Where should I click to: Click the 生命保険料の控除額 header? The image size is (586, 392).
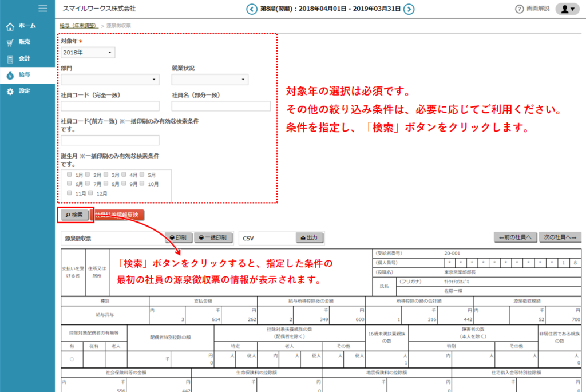click(256, 373)
